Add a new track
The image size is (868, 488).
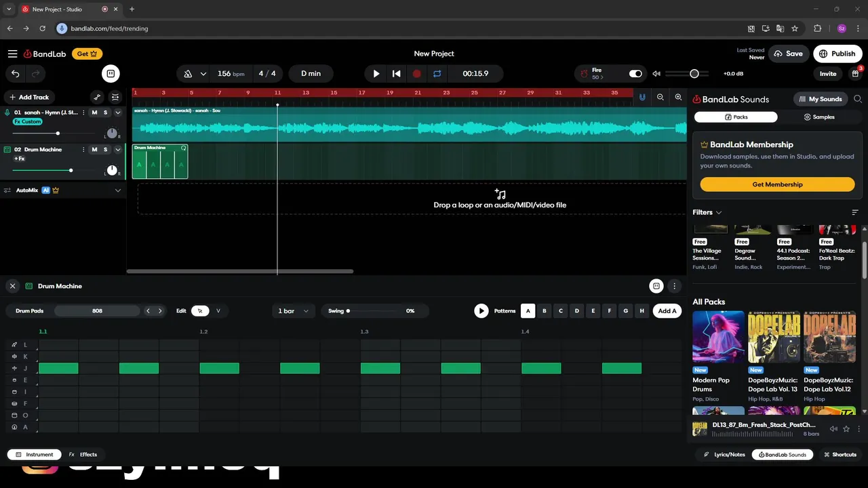[x=29, y=97]
